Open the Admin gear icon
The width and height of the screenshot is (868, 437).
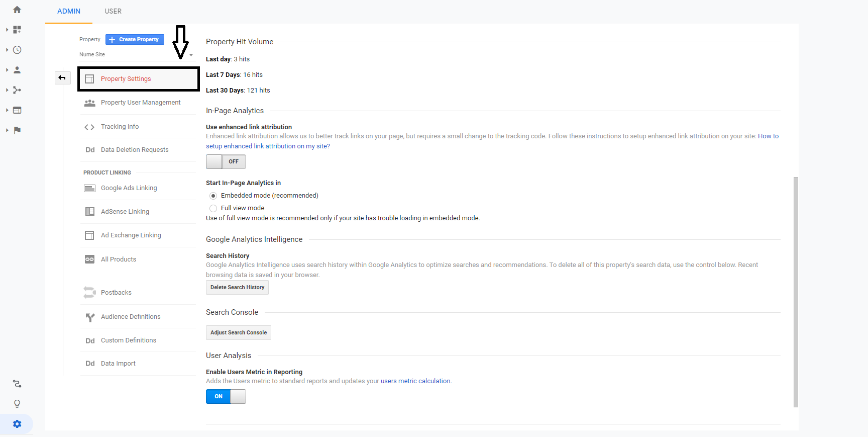click(x=17, y=424)
